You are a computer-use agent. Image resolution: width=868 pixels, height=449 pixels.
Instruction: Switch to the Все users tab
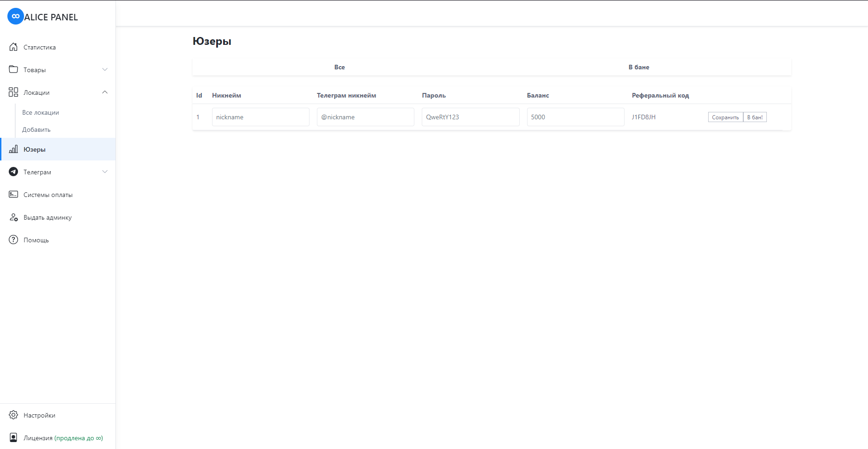(x=340, y=67)
